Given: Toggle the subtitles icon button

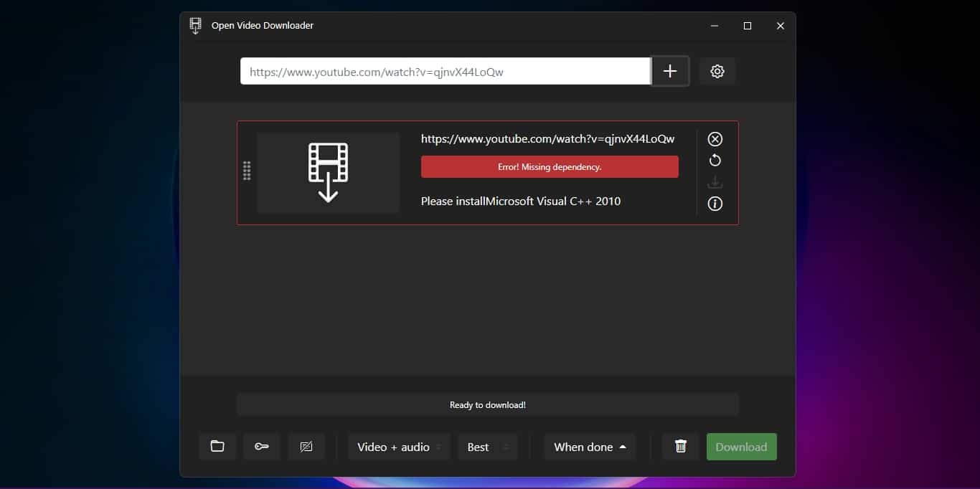Looking at the screenshot, I should pyautogui.click(x=306, y=447).
